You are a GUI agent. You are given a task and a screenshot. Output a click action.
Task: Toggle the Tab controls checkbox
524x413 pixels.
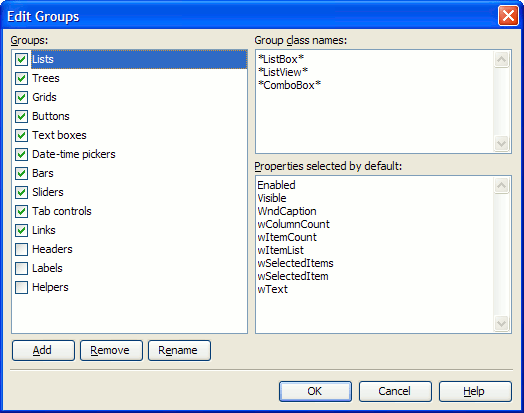tap(21, 212)
